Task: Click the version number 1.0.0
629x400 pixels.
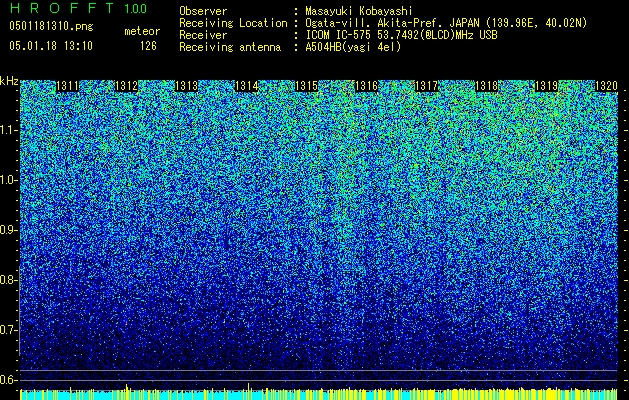Action: [x=135, y=8]
